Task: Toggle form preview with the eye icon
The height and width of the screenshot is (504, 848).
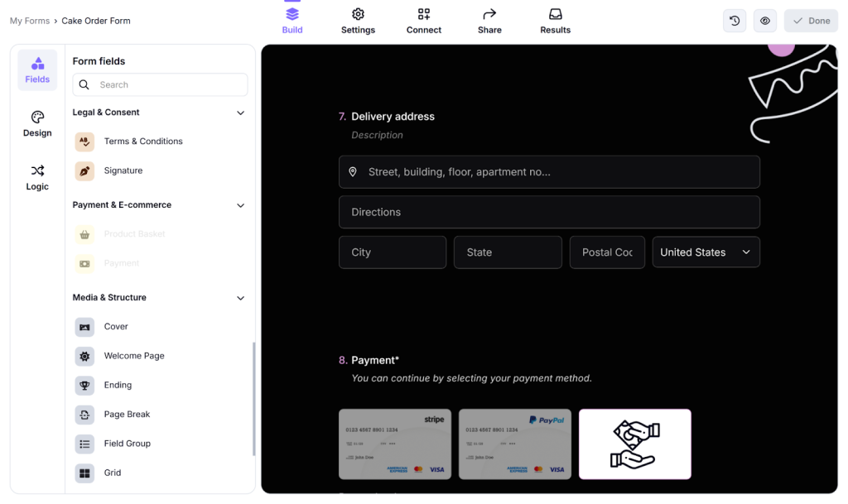Action: click(764, 20)
